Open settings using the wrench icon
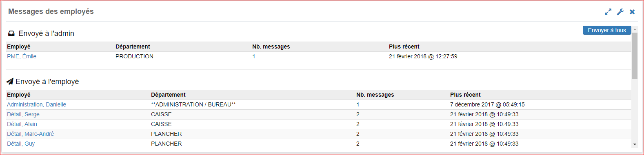Viewport: 644px width, 155px height. pos(620,12)
